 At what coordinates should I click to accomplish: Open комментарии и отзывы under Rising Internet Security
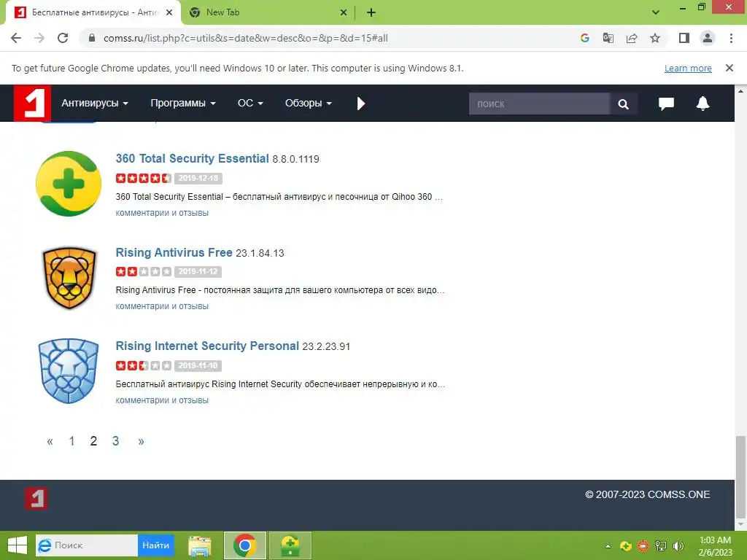pyautogui.click(x=162, y=400)
